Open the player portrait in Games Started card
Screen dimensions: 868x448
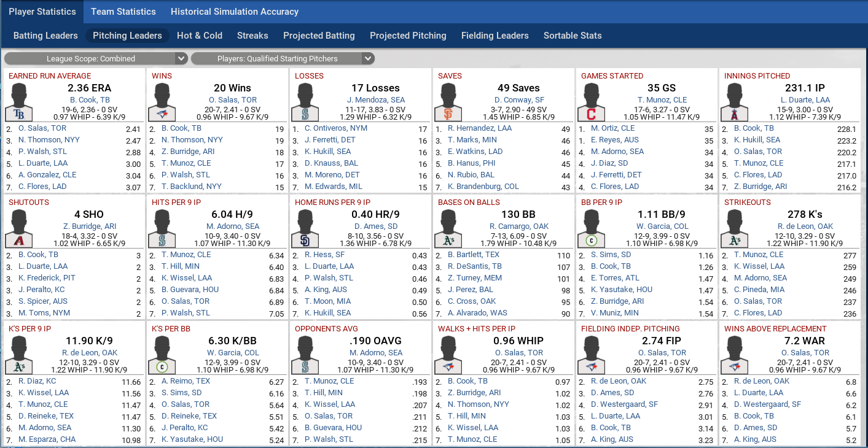[x=592, y=102]
